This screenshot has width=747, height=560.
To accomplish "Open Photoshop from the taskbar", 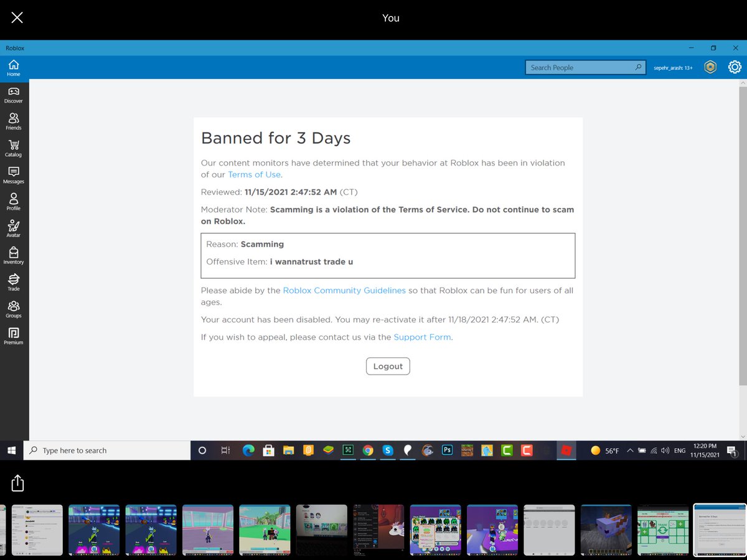I will [x=447, y=450].
